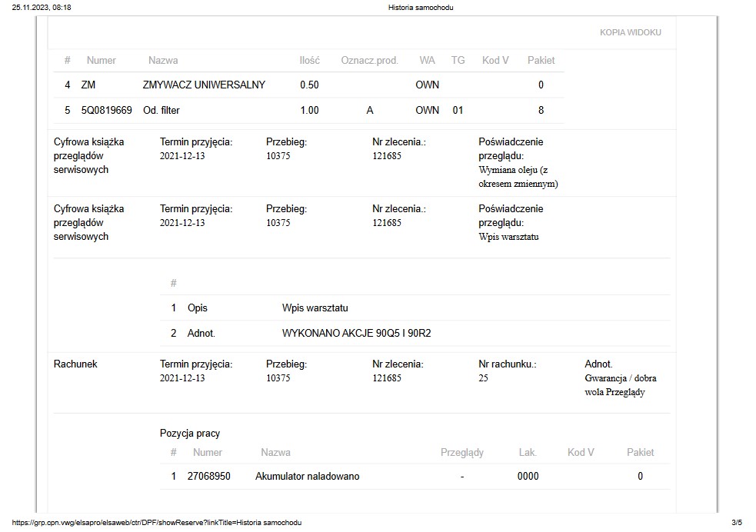The width and height of the screenshot is (756, 532).
Task: Click the Ilość column header
Action: pyautogui.click(x=309, y=60)
